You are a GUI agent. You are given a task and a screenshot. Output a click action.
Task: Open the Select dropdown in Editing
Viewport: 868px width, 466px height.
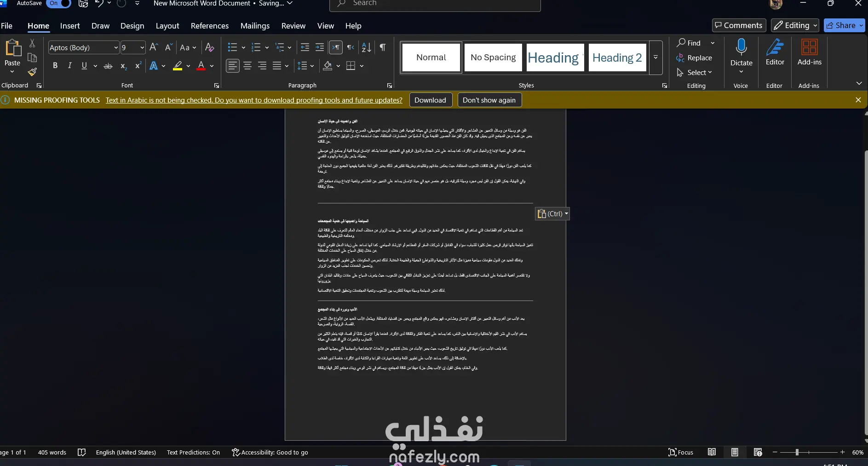pos(695,72)
